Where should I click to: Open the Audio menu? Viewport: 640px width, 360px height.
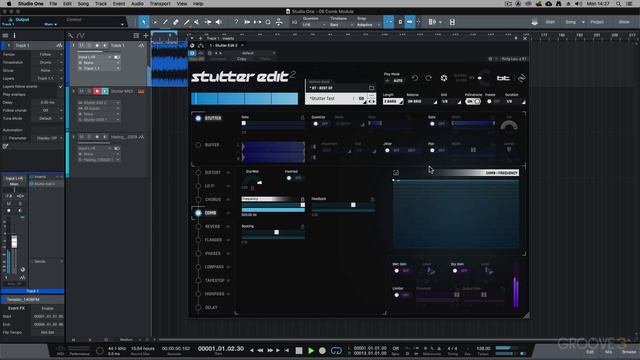click(x=137, y=4)
